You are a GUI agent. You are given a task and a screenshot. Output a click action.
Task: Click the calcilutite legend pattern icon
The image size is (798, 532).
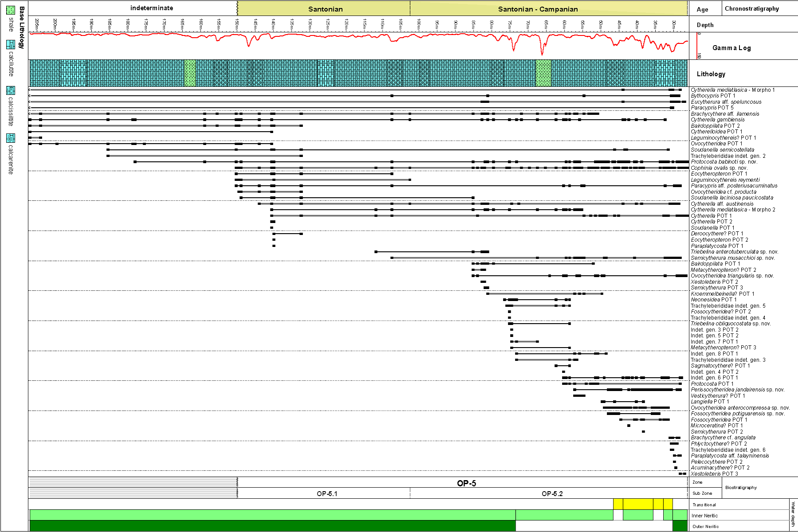[x=11, y=44]
